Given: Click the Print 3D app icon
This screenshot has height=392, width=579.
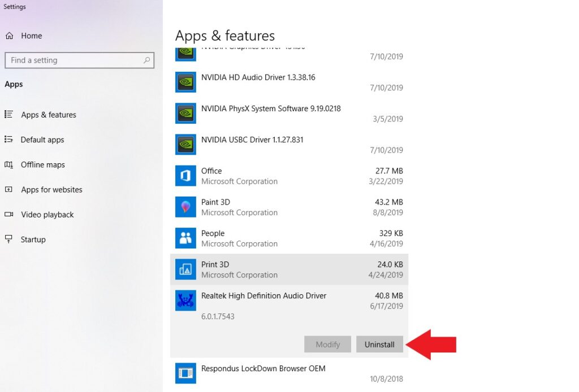Looking at the screenshot, I should (185, 269).
